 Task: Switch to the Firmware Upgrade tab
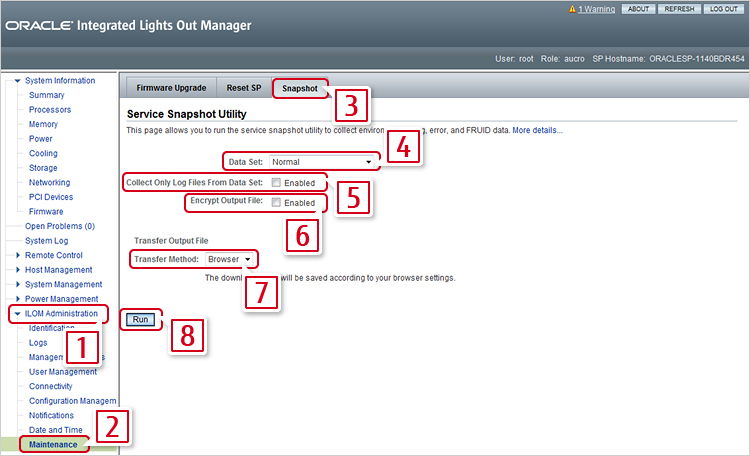(x=171, y=88)
